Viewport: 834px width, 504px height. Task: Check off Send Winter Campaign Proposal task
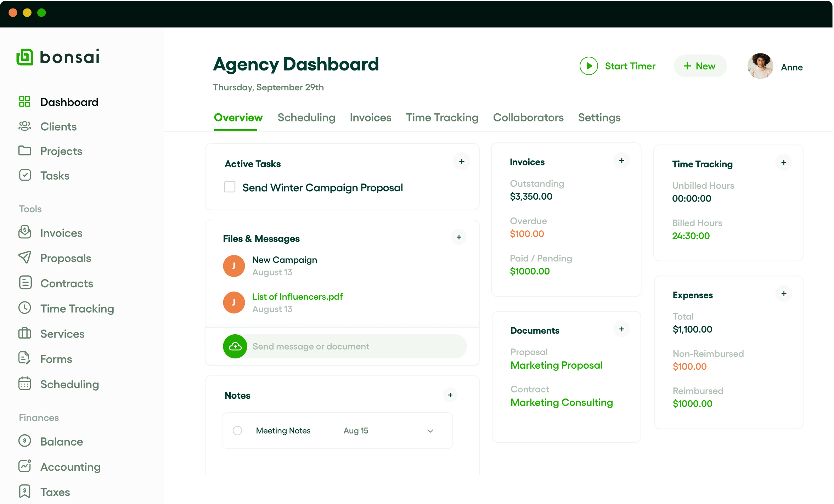[x=230, y=187]
